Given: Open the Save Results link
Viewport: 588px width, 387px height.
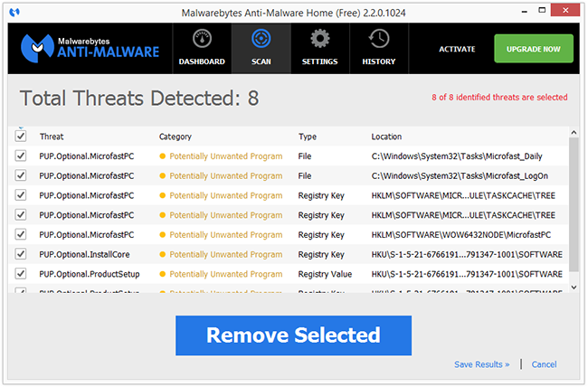Looking at the screenshot, I should (481, 364).
